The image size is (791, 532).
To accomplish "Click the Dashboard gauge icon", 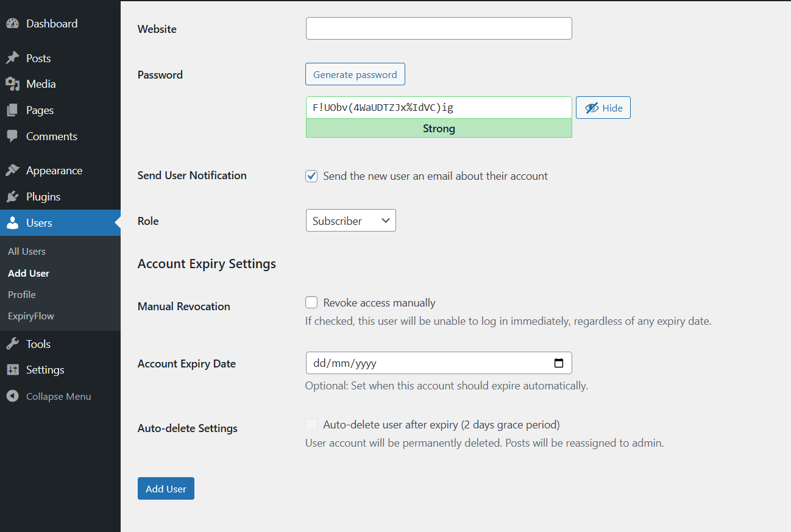I will [12, 24].
